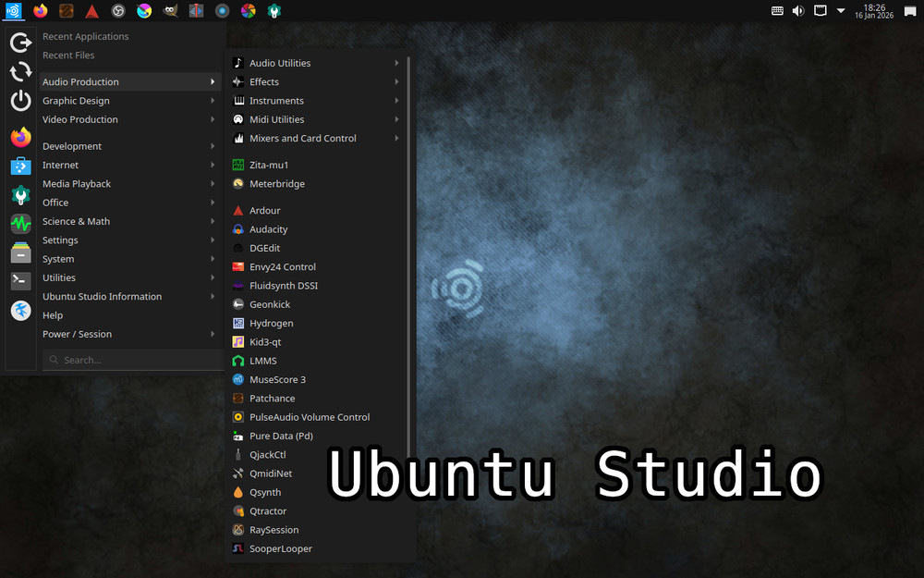This screenshot has height=578, width=924.
Task: Click the power button in the launcher sidebar
Action: 18,102
